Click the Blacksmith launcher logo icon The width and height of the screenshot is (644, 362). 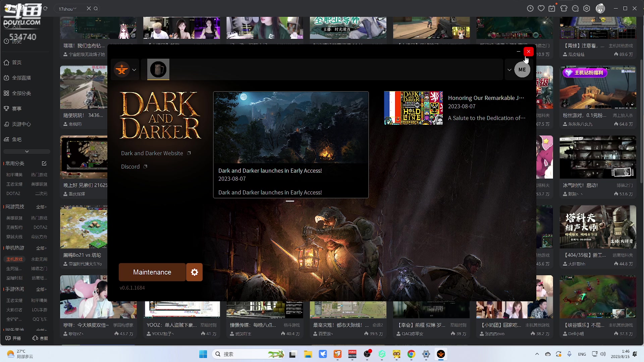pos(122,70)
